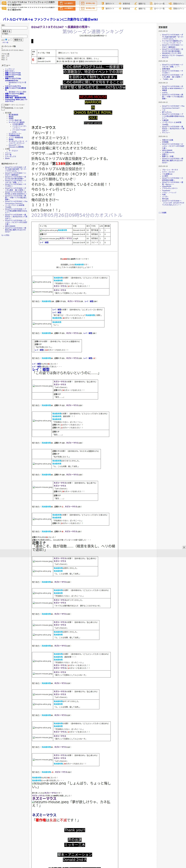Open D2ndテストXその3605 in 更新履歴

coord(173,36)
